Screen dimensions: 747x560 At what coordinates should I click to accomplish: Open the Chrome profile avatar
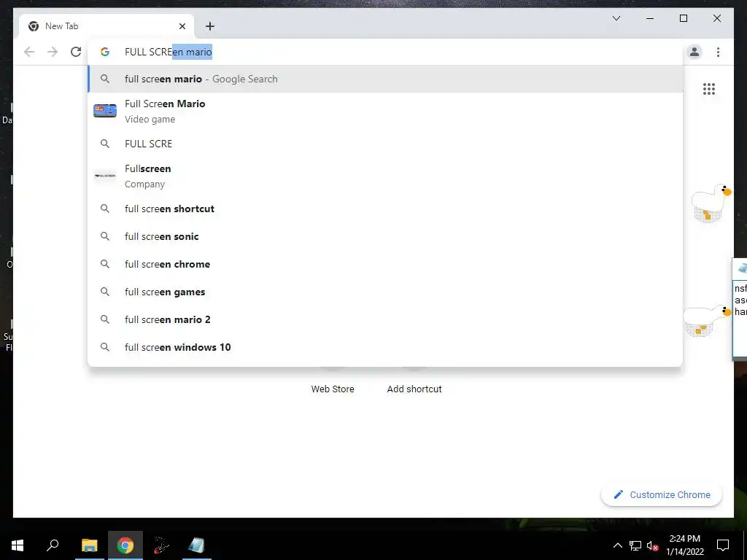pyautogui.click(x=694, y=52)
